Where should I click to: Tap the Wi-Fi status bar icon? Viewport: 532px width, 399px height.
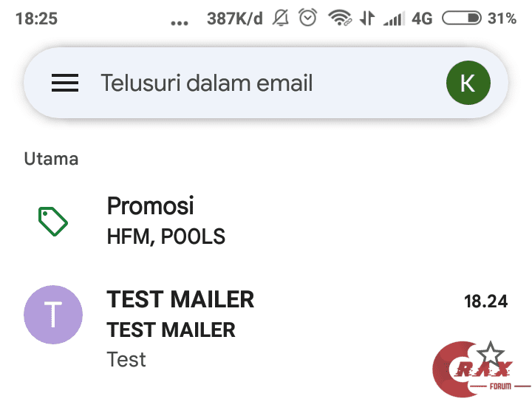pos(340,18)
